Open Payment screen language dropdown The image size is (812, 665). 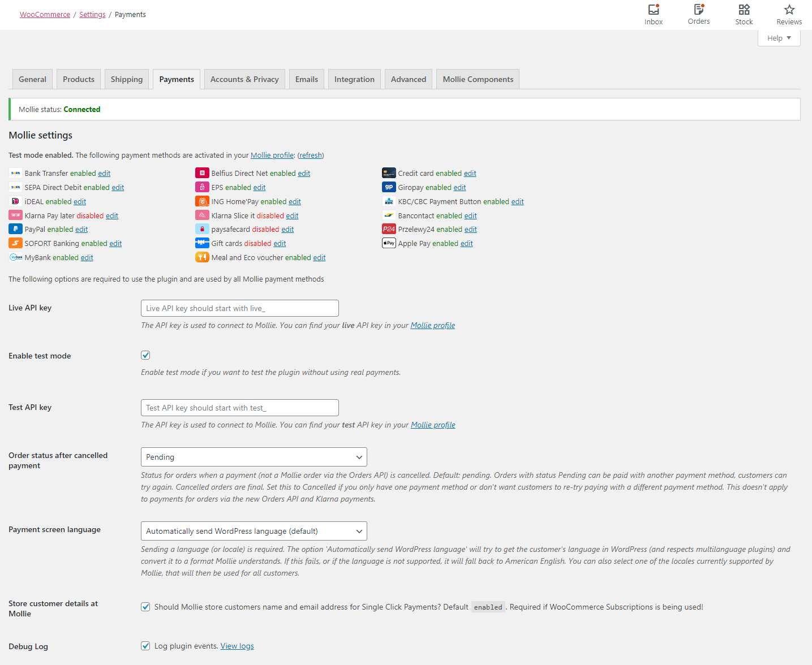(x=254, y=531)
